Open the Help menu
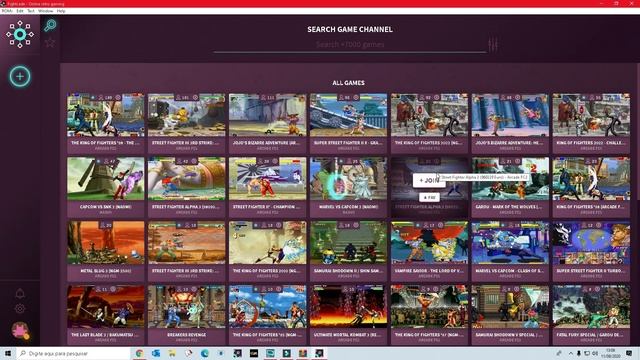Viewport: 640px width, 360px height. tap(61, 11)
